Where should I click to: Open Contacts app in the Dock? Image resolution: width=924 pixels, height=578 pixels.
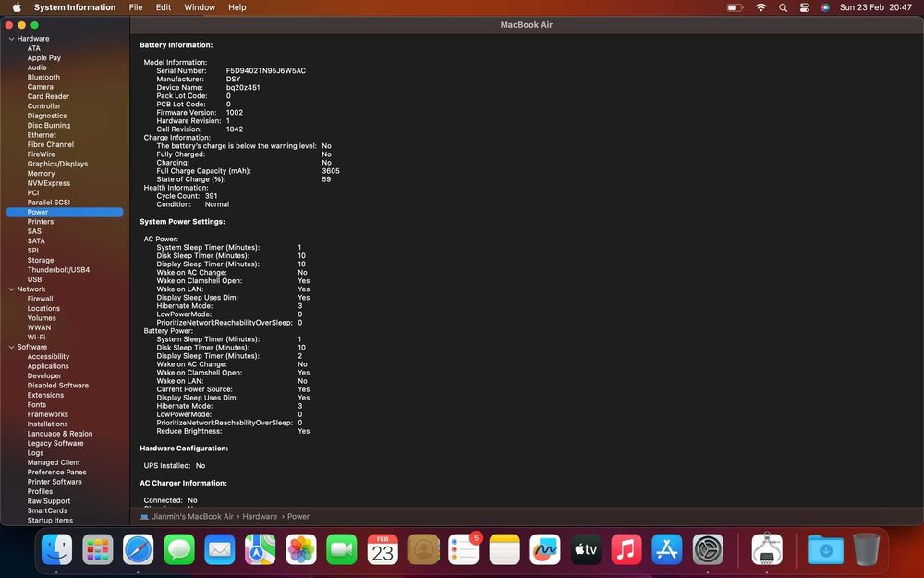click(x=423, y=549)
